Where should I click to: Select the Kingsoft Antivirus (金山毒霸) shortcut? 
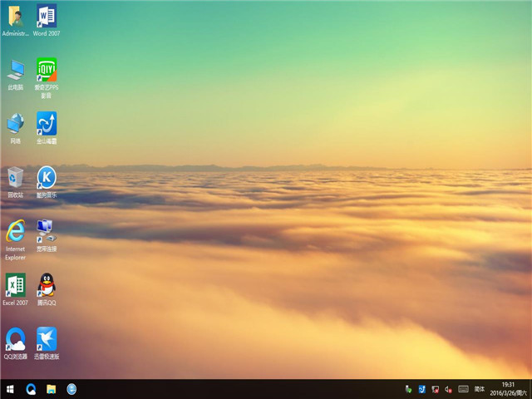[x=47, y=124]
